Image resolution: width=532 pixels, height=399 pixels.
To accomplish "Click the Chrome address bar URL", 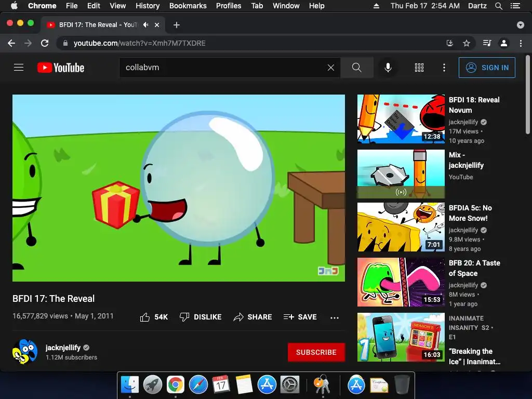I will click(139, 43).
